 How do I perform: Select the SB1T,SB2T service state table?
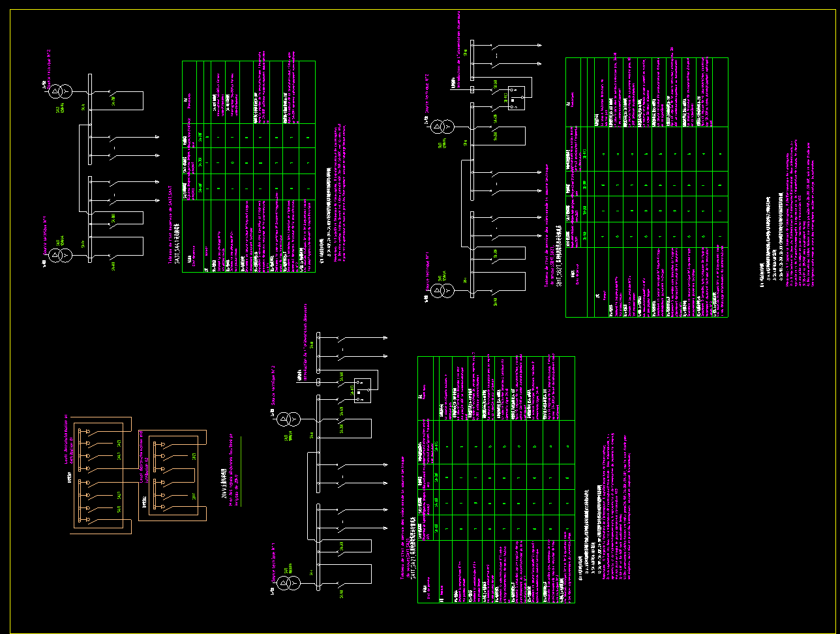pos(646,187)
